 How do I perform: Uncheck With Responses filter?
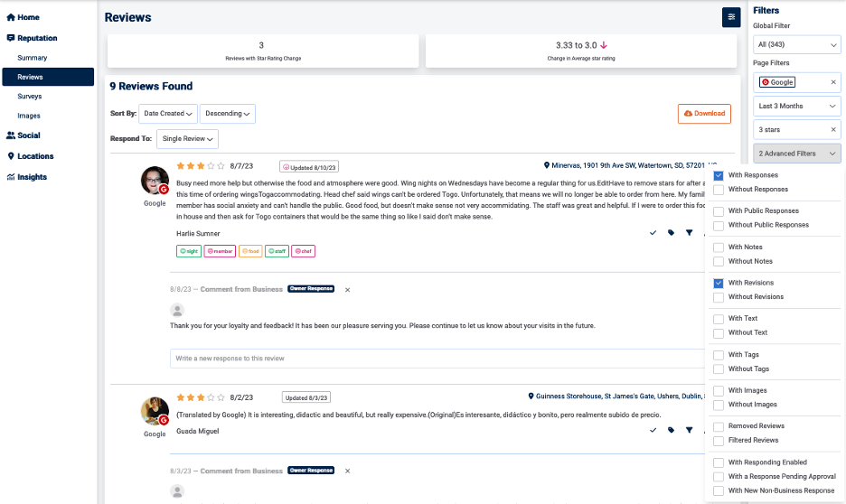(719, 176)
